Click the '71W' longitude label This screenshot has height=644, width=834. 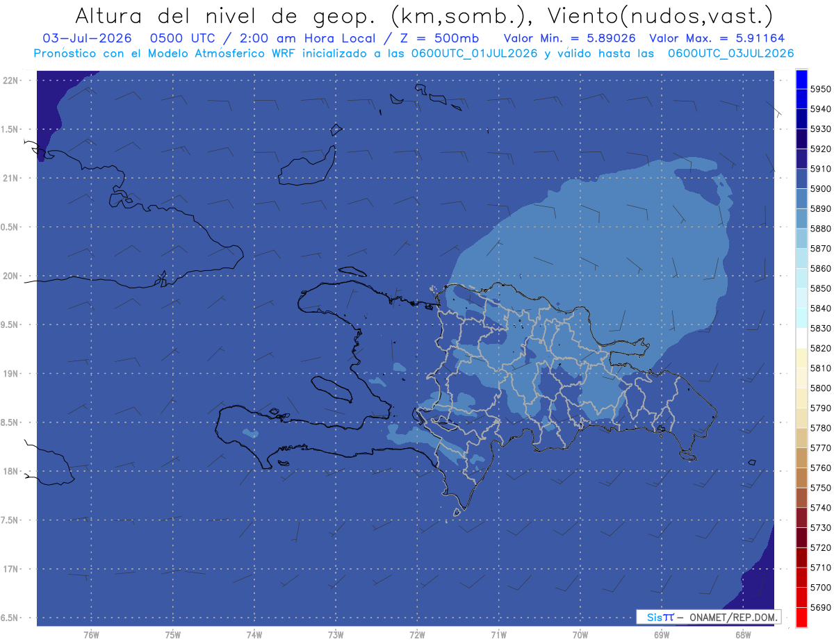coord(498,634)
